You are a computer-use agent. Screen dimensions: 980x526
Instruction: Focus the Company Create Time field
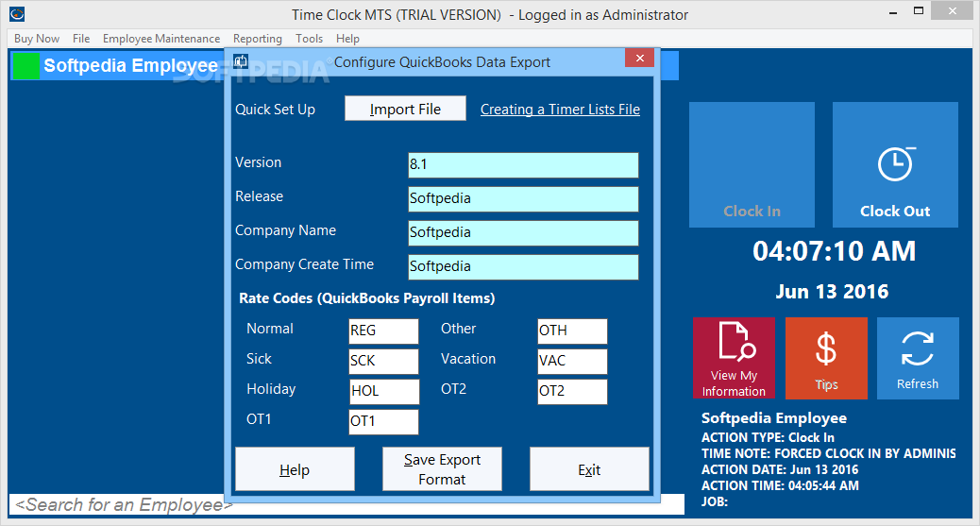[523, 266]
